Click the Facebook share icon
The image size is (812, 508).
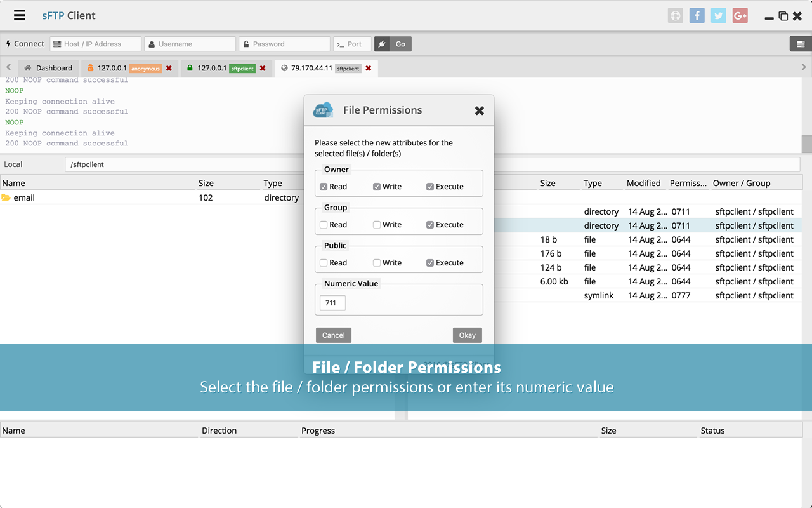click(x=697, y=15)
